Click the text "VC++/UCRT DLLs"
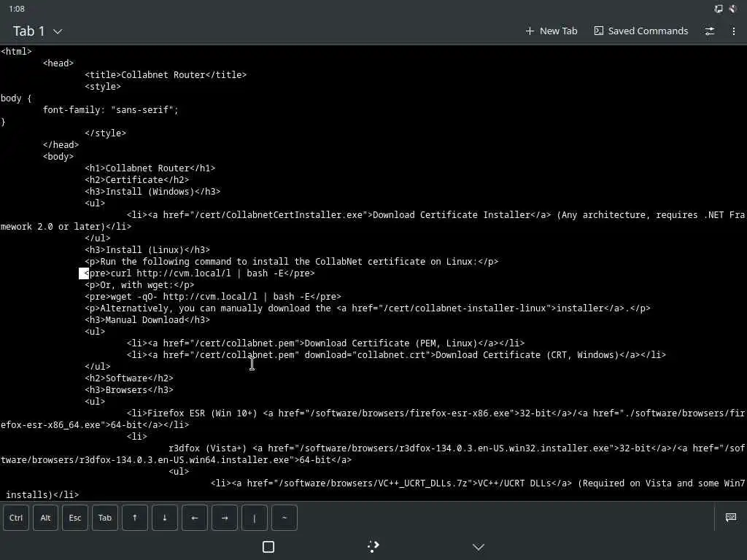 tap(514, 483)
